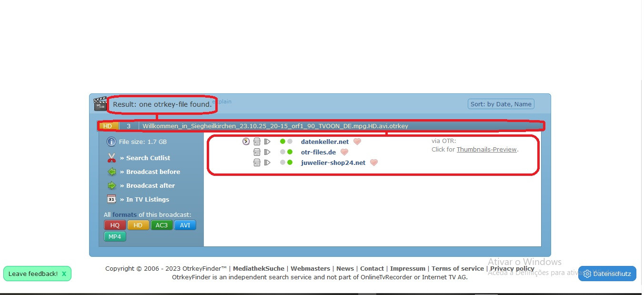644x295 pixels.
Task: Select the AVI format badge
Action: point(185,225)
